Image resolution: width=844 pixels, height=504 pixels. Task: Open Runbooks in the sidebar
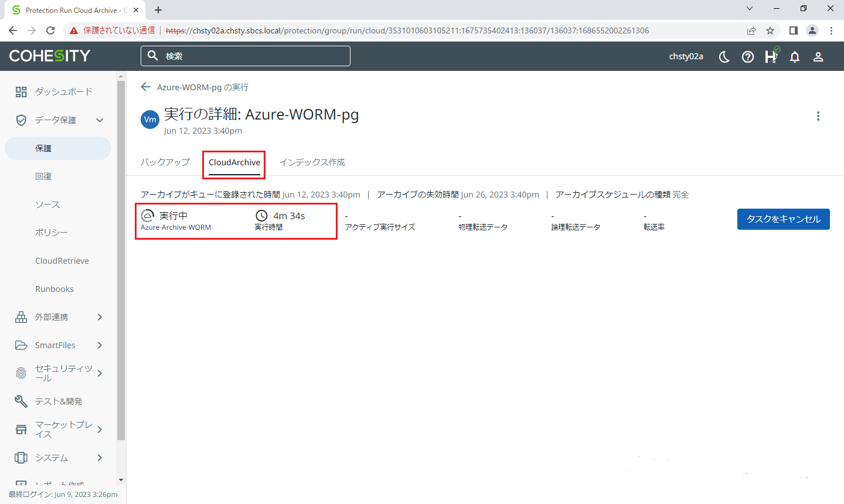pos(55,289)
